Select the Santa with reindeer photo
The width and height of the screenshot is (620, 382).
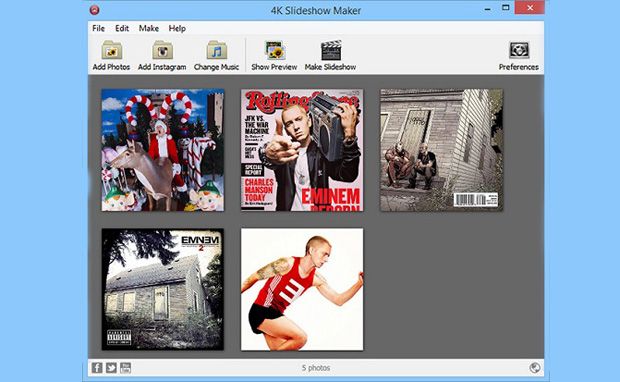coord(163,150)
